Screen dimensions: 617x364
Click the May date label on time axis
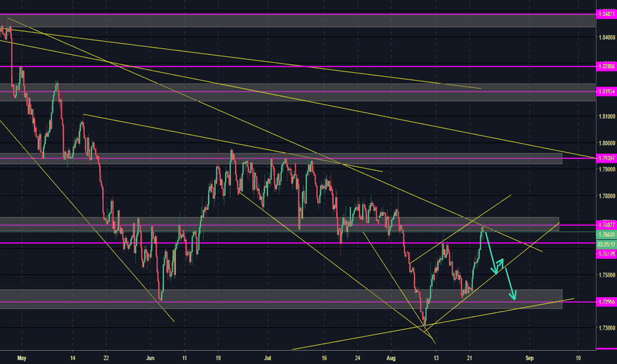pos(22,358)
